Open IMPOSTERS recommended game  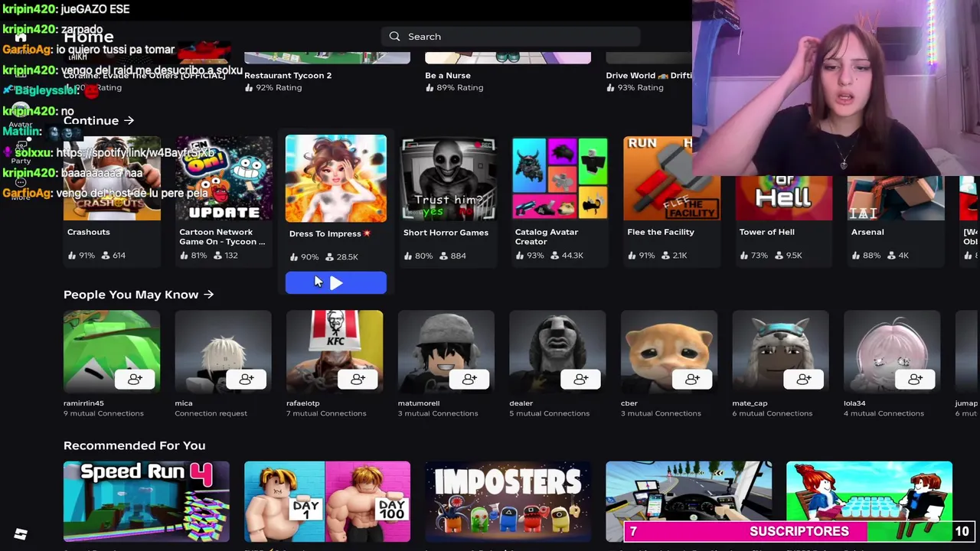click(x=508, y=501)
